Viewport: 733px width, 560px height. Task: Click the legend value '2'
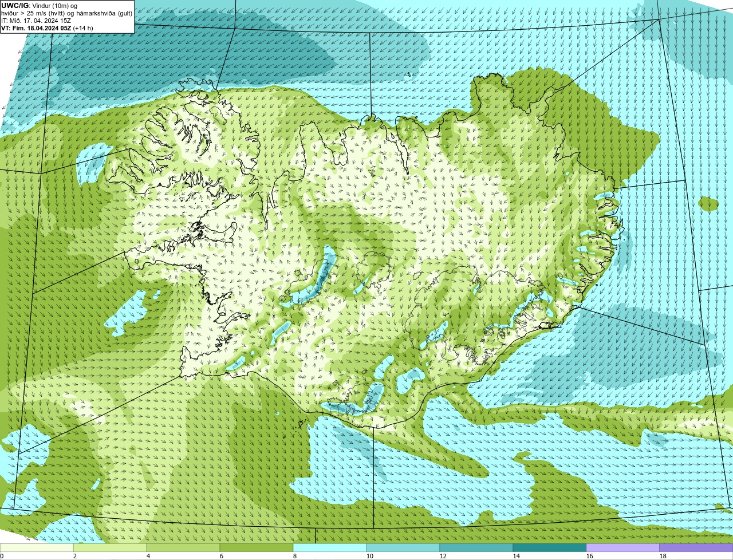[x=75, y=556]
